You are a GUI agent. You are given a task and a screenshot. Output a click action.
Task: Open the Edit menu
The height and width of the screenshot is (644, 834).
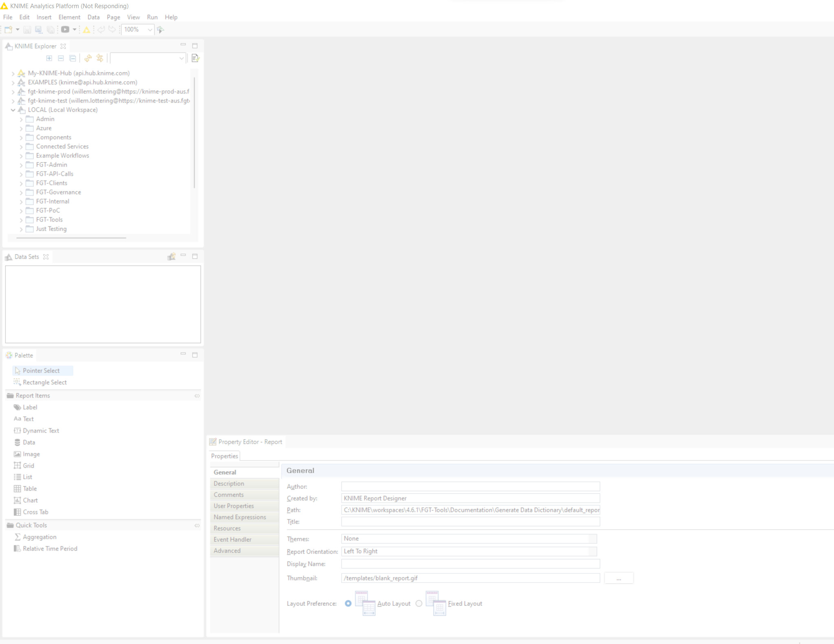click(x=24, y=17)
